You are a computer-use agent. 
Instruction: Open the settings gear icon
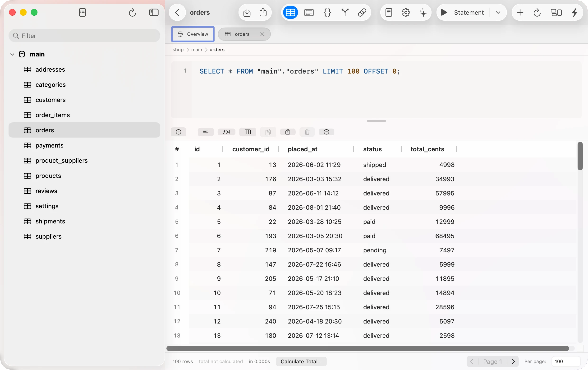[406, 13]
